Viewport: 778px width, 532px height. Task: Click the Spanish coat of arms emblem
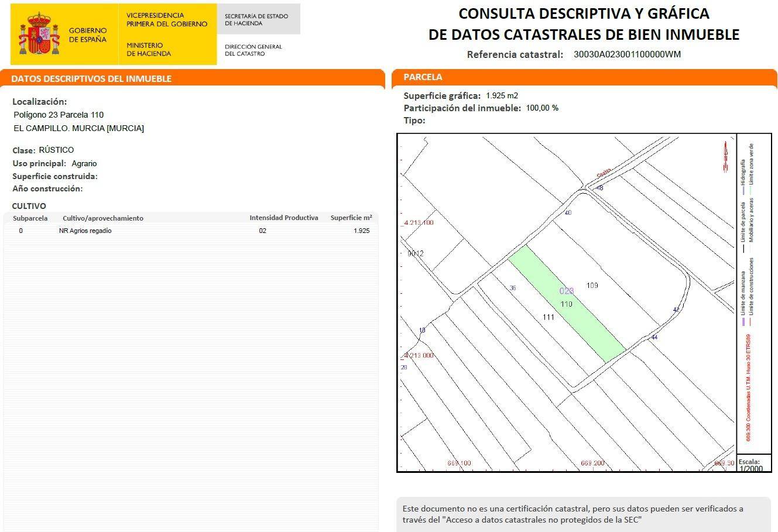click(39, 35)
